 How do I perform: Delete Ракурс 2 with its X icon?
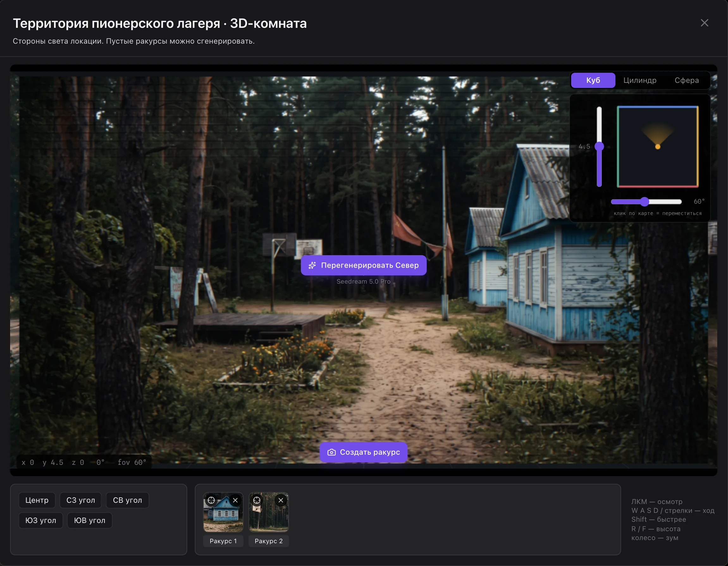(281, 500)
